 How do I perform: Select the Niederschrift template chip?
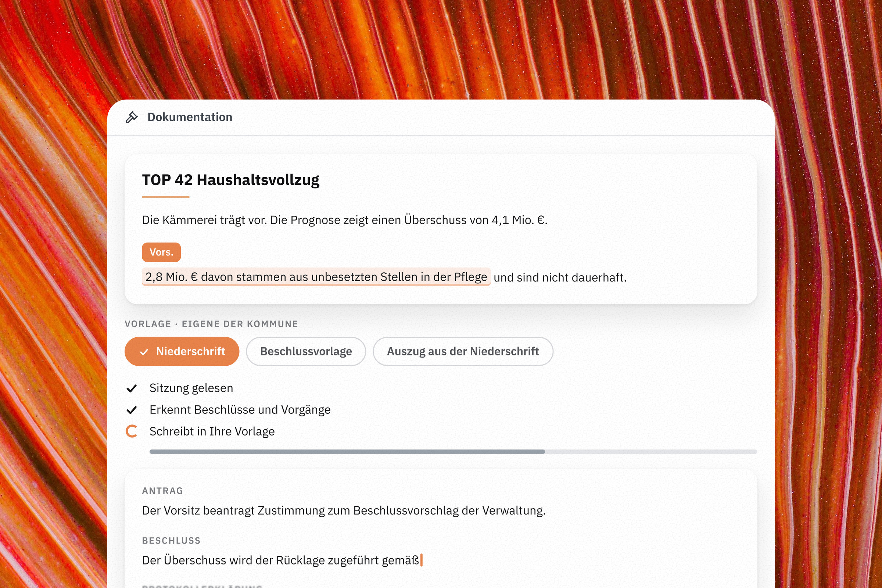[x=182, y=351]
